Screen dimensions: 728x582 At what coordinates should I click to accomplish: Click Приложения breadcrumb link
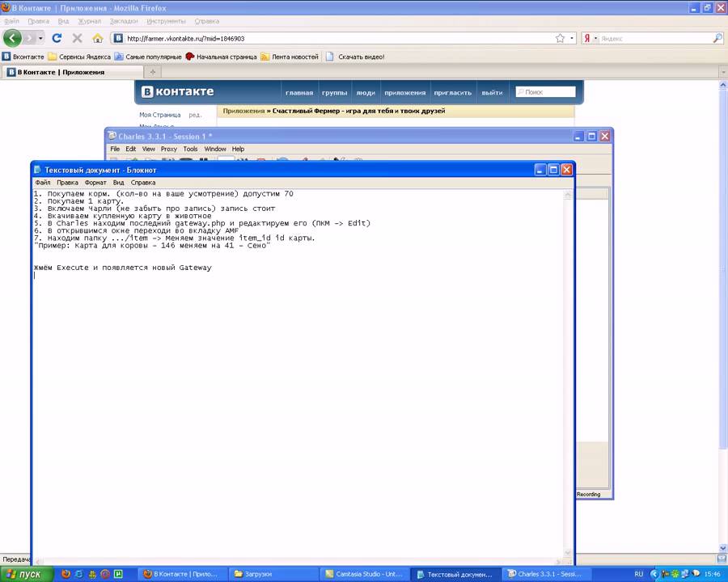[243, 111]
